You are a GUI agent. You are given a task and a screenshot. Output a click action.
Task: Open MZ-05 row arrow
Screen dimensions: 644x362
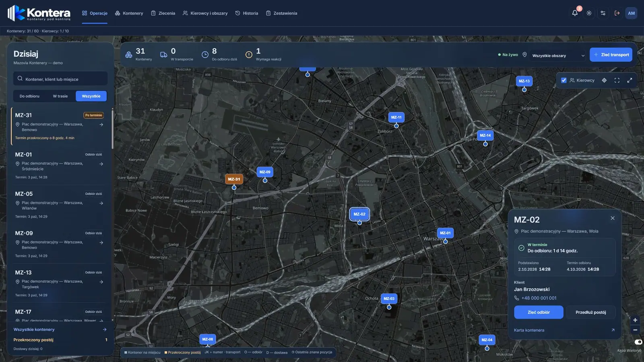click(101, 204)
